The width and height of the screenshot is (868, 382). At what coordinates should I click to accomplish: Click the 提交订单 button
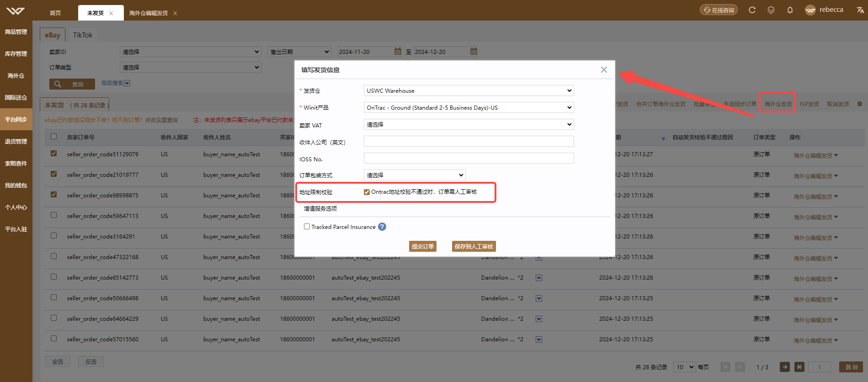click(423, 246)
